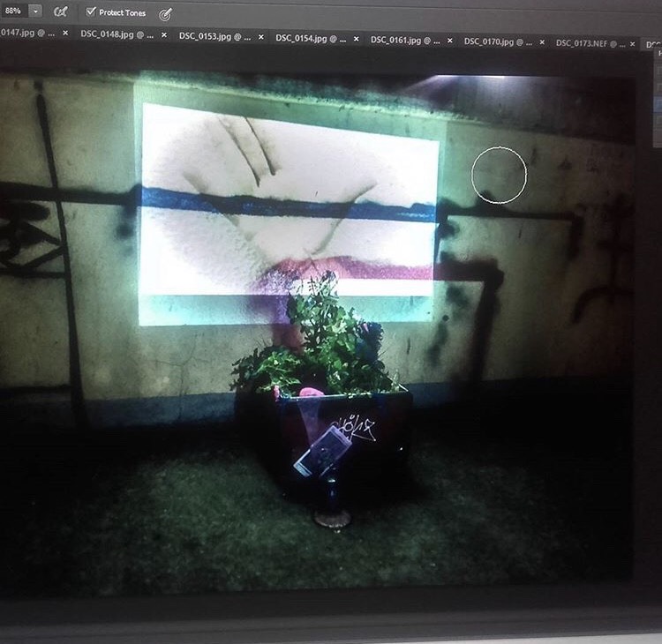Close the DSC_0153.jpg tab
This screenshot has height=644, width=662.
[260, 38]
